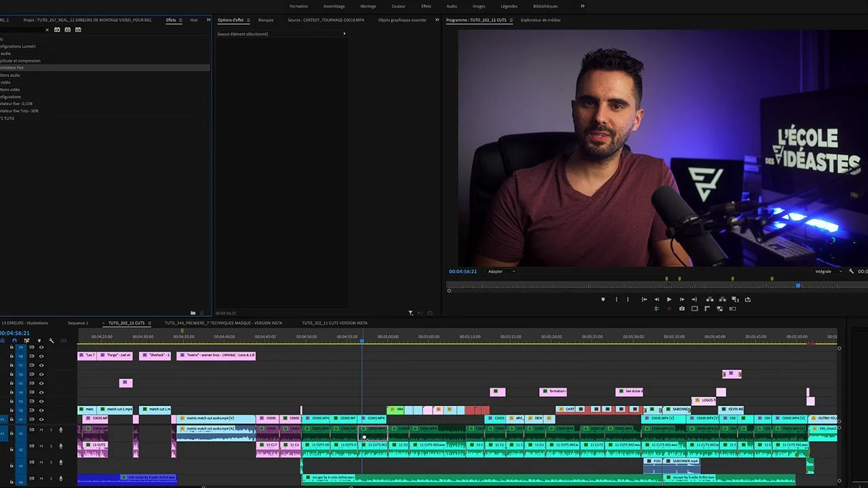The width and height of the screenshot is (868, 488).
Task: Open the Sequence 1 timeline tab
Action: click(x=78, y=323)
